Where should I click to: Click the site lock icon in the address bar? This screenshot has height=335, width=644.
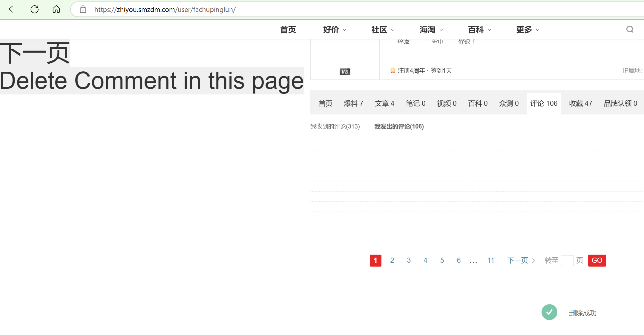point(83,10)
